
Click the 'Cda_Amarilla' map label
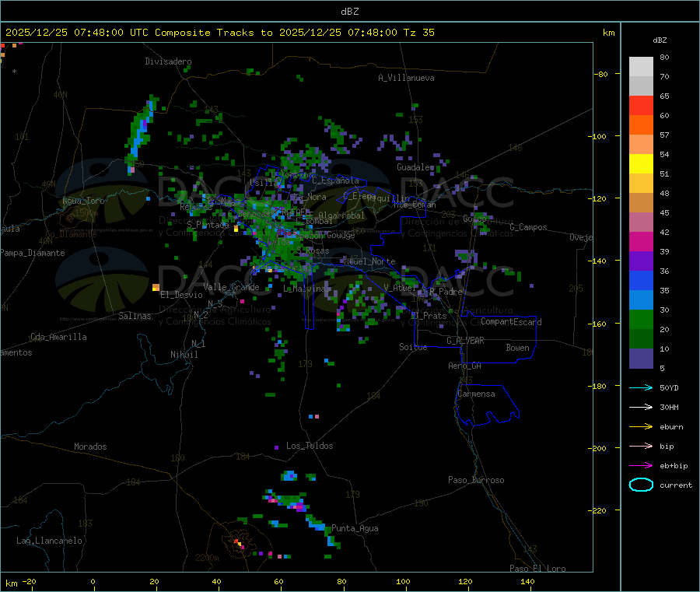click(x=58, y=337)
